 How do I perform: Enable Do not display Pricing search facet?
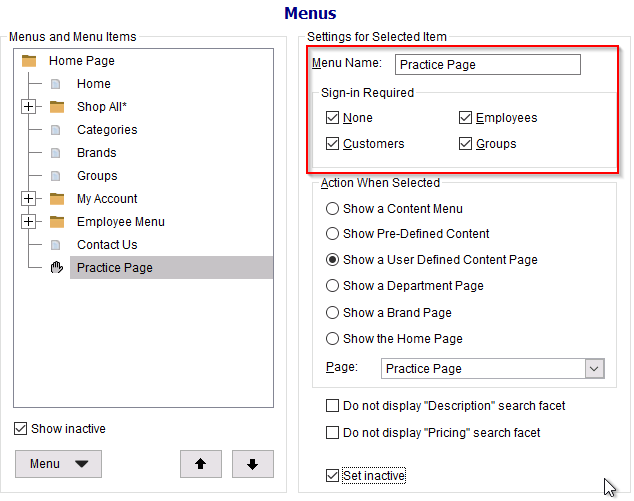pyautogui.click(x=332, y=433)
